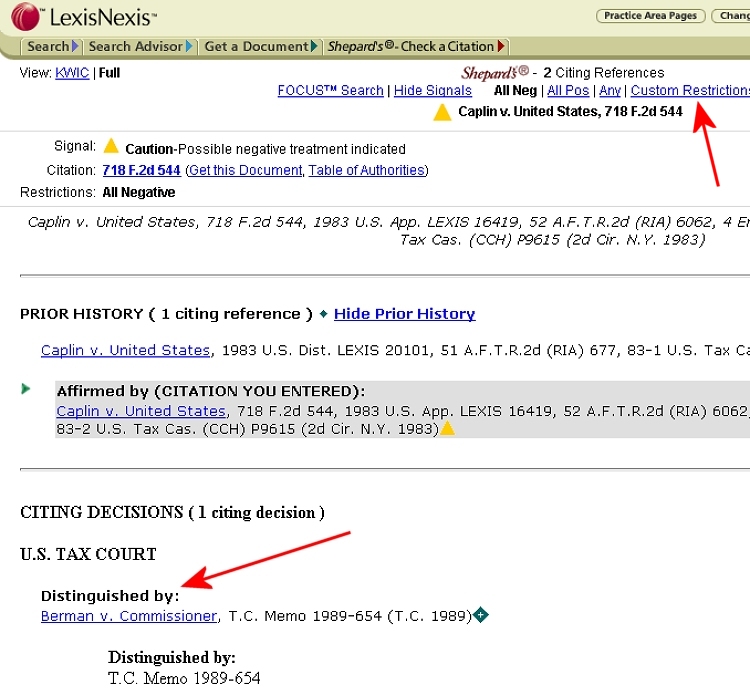Open Table of Authorities link
750x695 pixels.
click(x=366, y=170)
